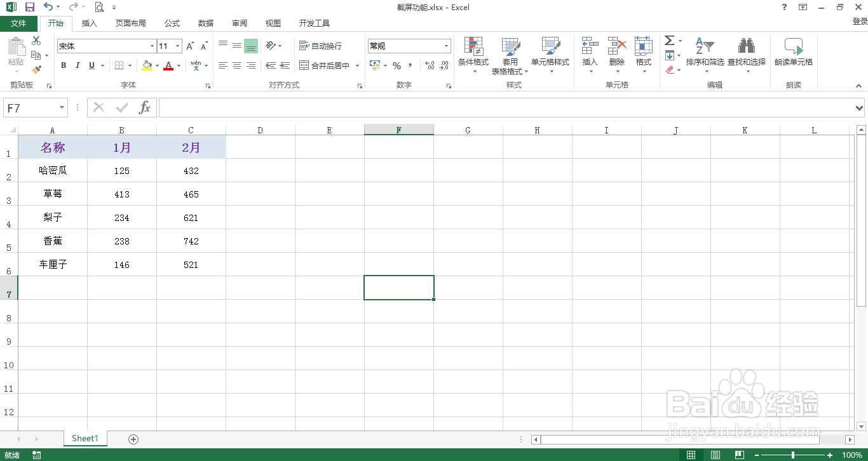Viewport: 868px width, 461px height.
Task: Toggle bold formatting
Action: (x=63, y=65)
